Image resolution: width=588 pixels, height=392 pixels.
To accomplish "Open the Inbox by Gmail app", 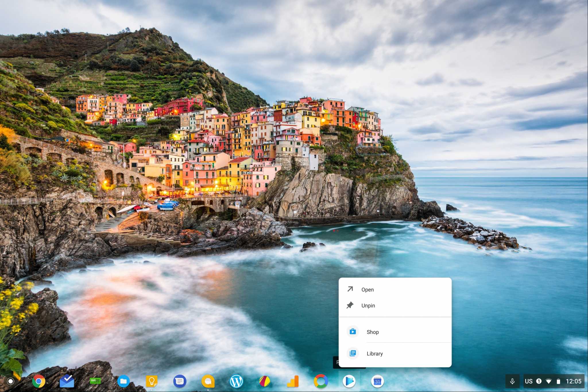I will pos(67,381).
